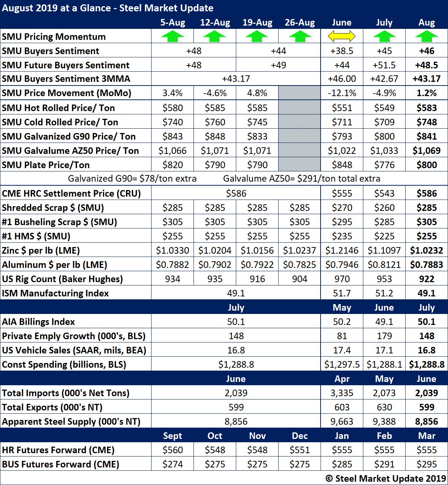Click the shaded 26-Aug Hot Rolled cell
The height and width of the screenshot is (485, 448).
tap(299, 108)
